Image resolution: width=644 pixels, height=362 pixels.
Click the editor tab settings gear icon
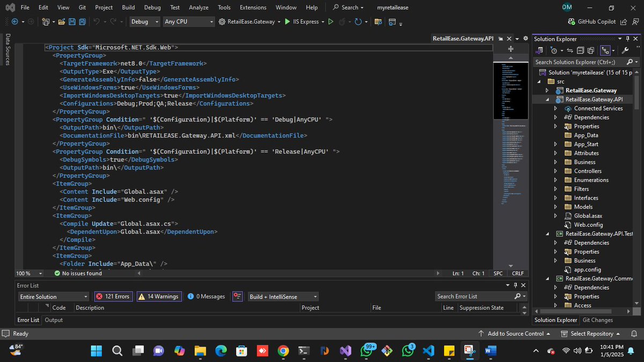pos(525,39)
